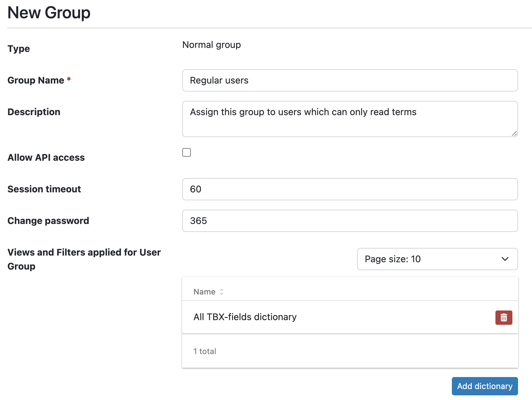Click the 1 total footer text

[205, 351]
